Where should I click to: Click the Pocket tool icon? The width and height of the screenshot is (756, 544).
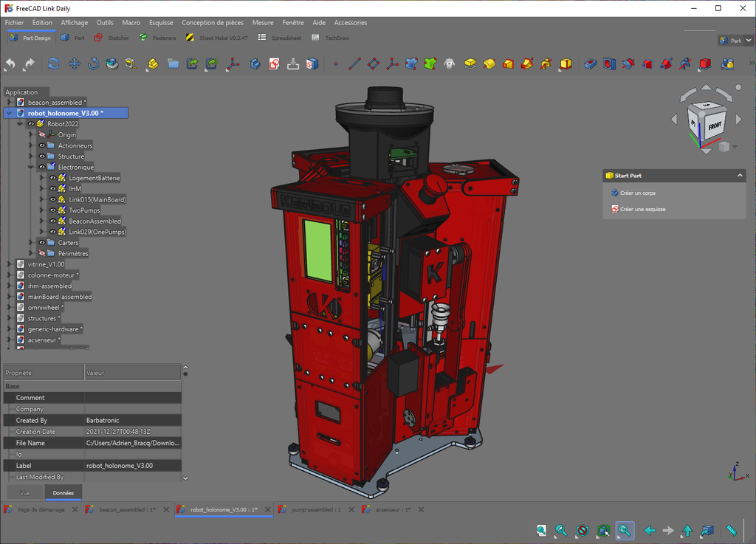[x=590, y=64]
